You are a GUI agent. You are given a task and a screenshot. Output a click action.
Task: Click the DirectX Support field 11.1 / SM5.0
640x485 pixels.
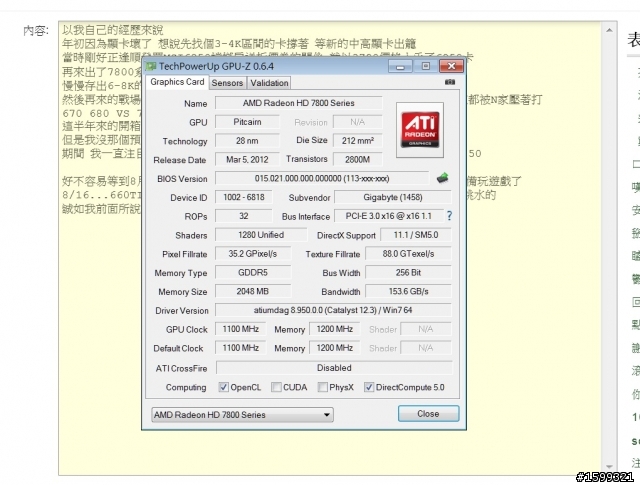coord(416,235)
